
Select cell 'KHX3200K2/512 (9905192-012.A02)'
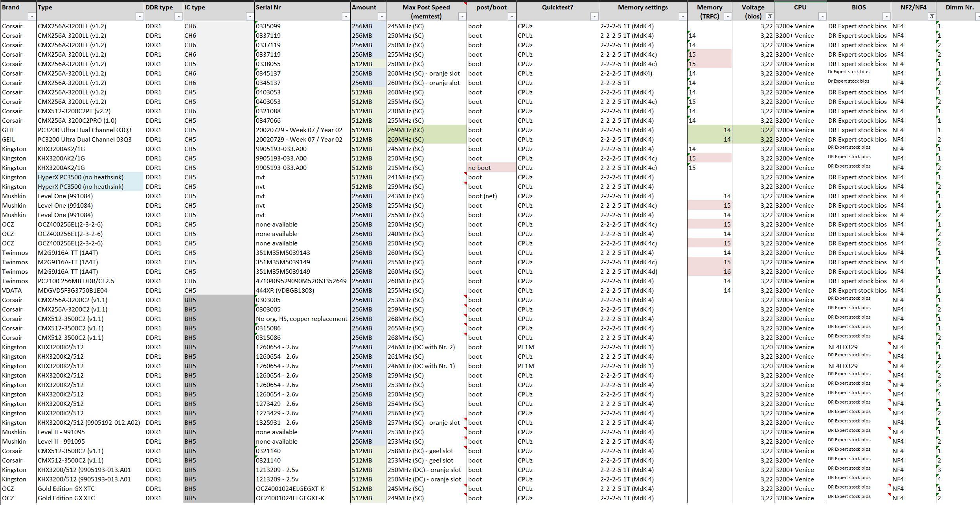tap(90, 422)
